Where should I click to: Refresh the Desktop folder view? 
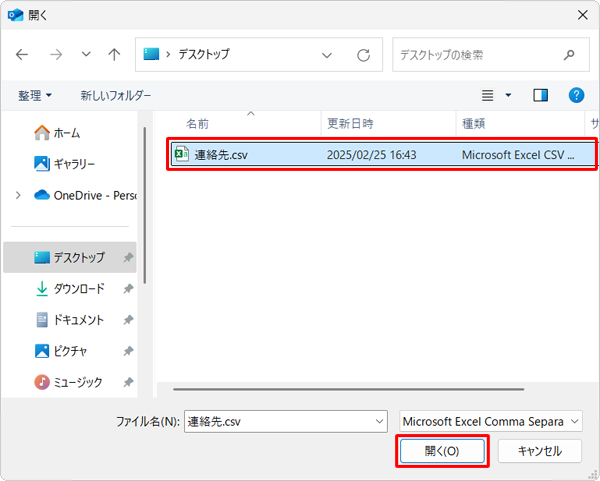pos(364,55)
